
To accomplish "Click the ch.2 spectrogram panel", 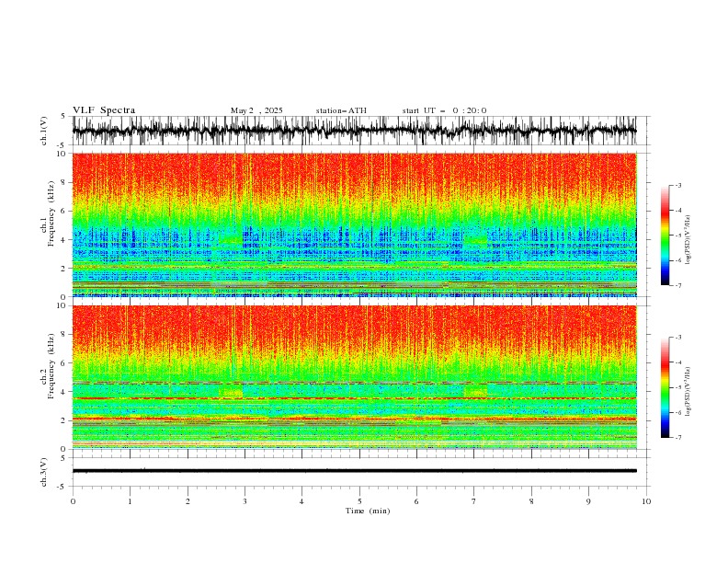I will coord(354,377).
